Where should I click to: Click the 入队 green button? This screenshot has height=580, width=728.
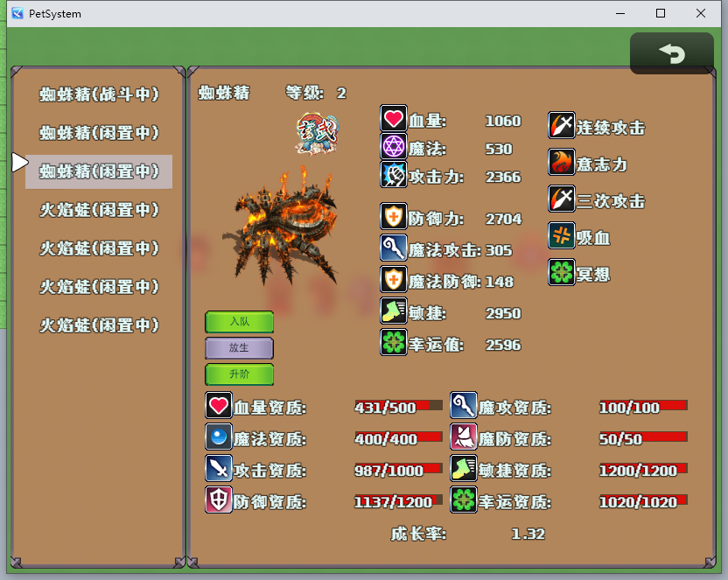tap(239, 322)
